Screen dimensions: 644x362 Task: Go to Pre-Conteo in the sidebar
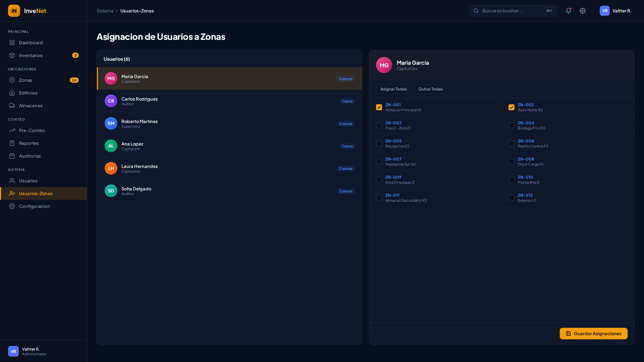point(32,130)
